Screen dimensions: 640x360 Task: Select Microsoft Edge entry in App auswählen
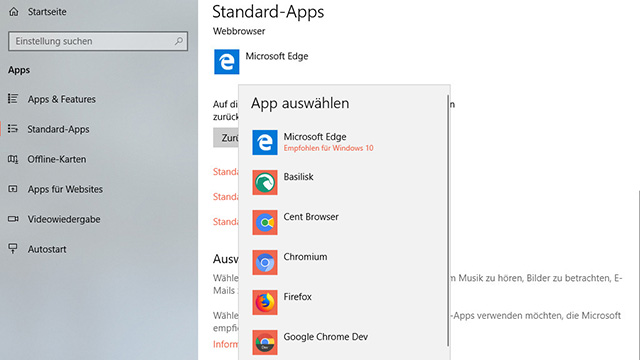pyautogui.click(x=315, y=137)
